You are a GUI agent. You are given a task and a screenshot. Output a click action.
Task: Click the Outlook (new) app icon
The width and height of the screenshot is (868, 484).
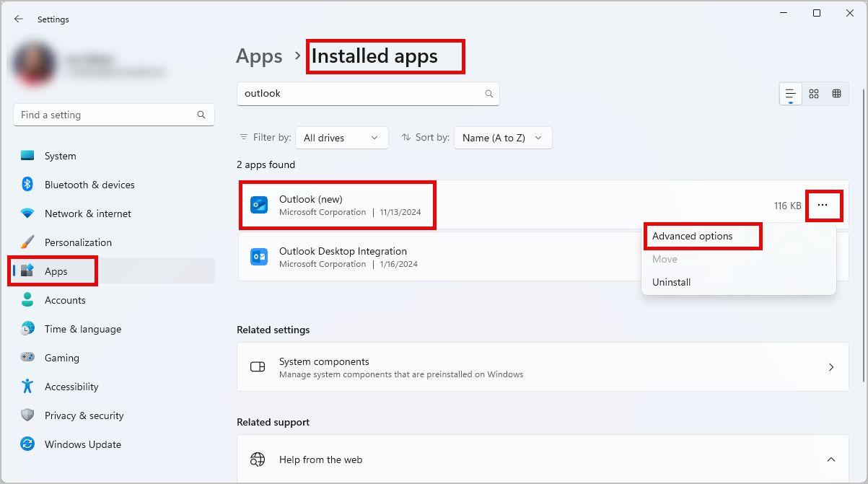pyautogui.click(x=259, y=205)
